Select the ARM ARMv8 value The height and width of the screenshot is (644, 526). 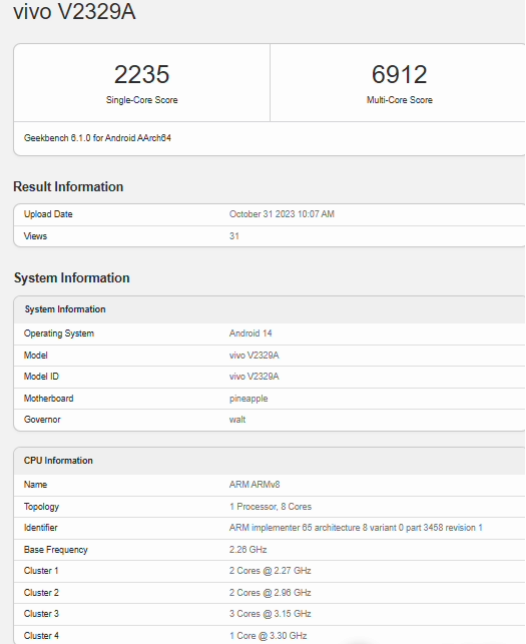click(x=255, y=485)
